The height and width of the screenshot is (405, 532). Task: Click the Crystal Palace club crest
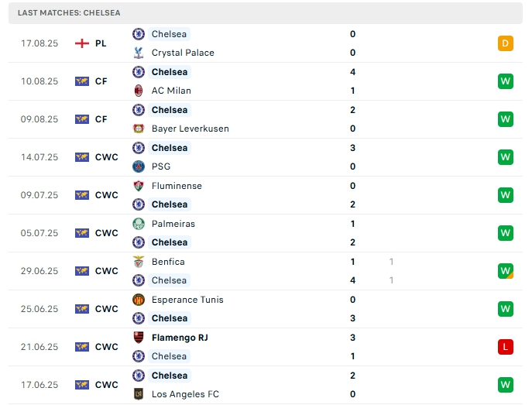pyautogui.click(x=139, y=53)
